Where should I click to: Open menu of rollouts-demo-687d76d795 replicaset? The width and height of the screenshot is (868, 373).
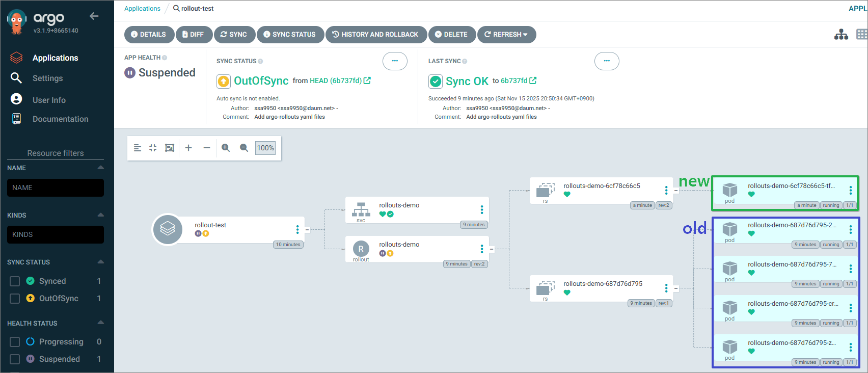(666, 288)
